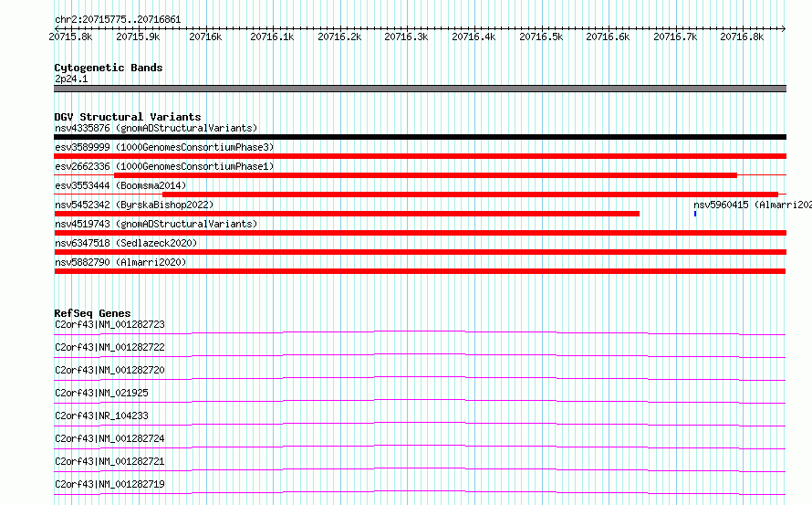Click ruler tick labeled 20716.8k
The width and height of the screenshot is (812, 505).
(x=742, y=37)
